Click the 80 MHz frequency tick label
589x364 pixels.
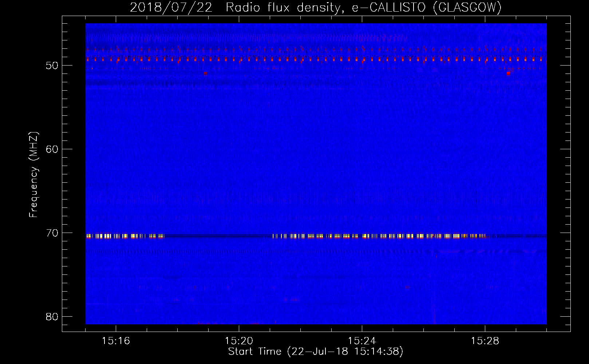(x=52, y=317)
